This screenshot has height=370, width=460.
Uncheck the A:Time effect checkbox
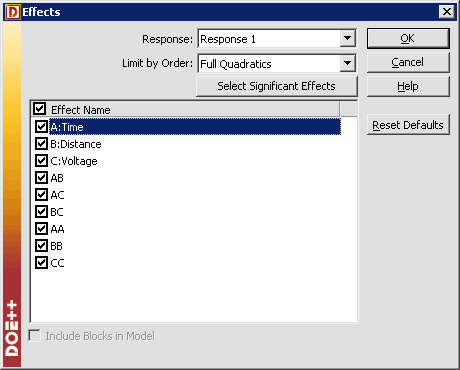coord(41,127)
